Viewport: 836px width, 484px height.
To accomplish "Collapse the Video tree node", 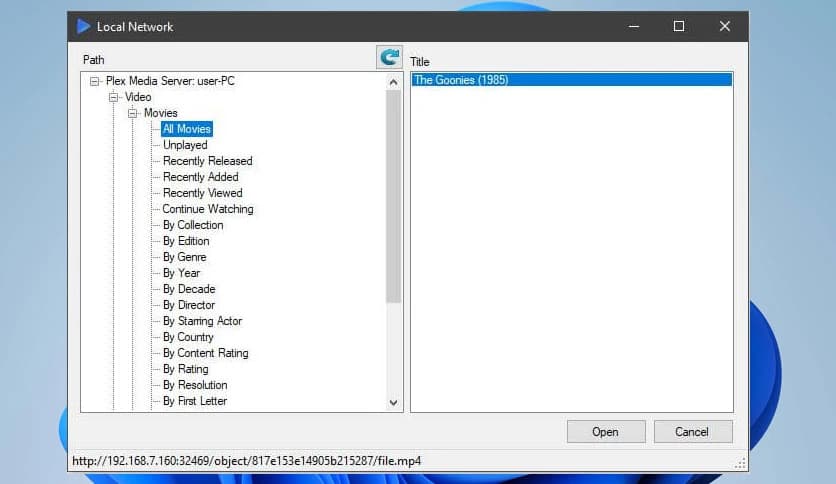I will click(114, 97).
